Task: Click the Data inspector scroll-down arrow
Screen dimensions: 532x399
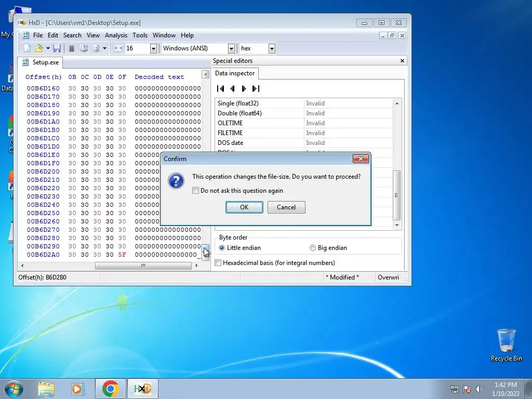Action: [397, 225]
